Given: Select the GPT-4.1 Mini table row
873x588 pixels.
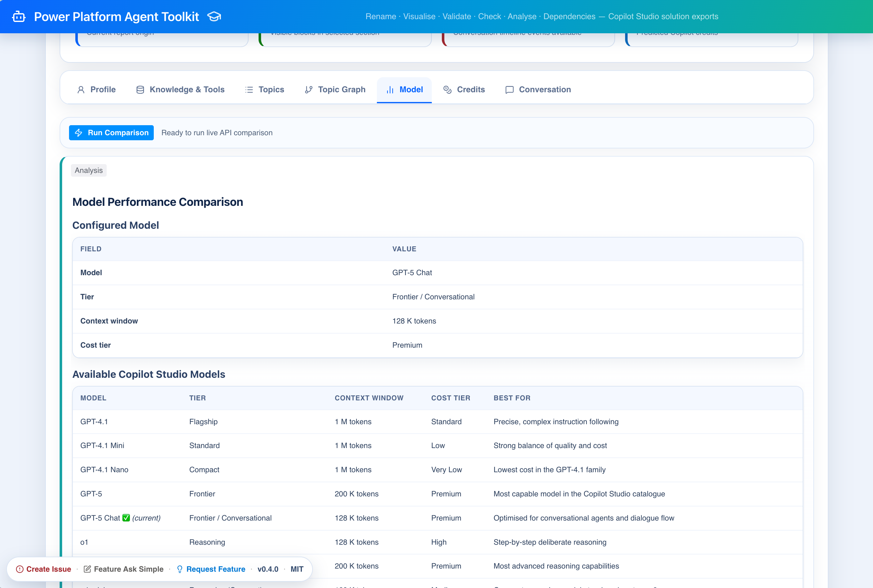Looking at the screenshot, I should coord(102,446).
